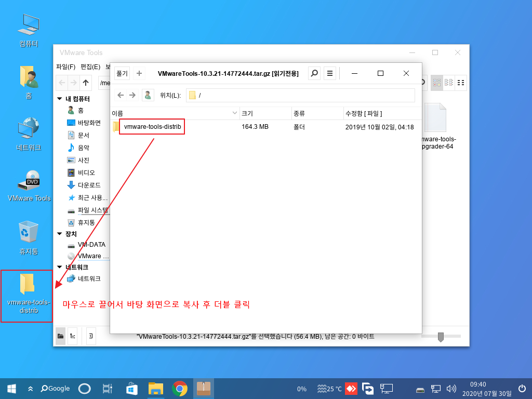Click the 위치 location path field
Image resolution: width=532 pixels, height=399 pixels.
(x=300, y=96)
